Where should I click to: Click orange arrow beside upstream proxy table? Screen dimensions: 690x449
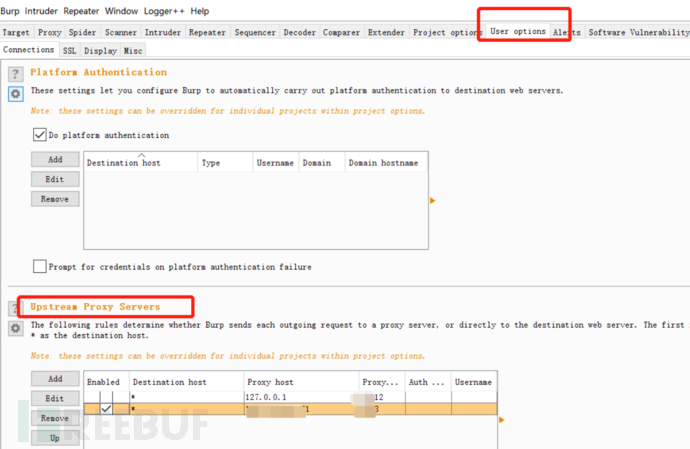[502, 420]
